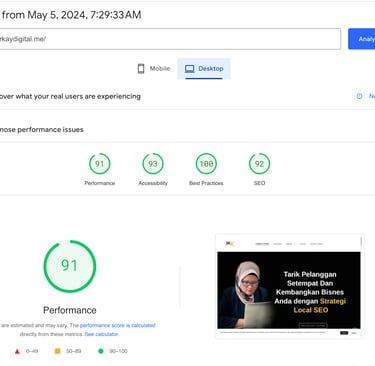Click the mobile phone icon
375x366 pixels.
coord(141,69)
